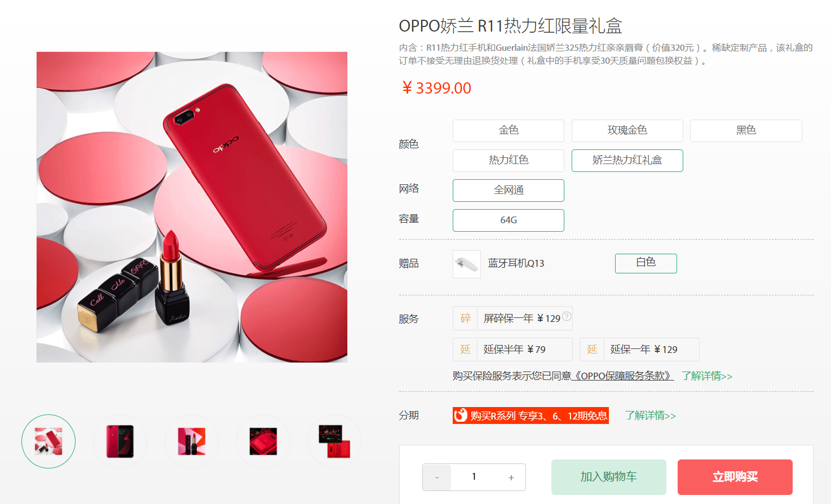Viewport: 831px width, 504px height.
Task: Choose the 热力红色 color option
Action: click(x=509, y=161)
